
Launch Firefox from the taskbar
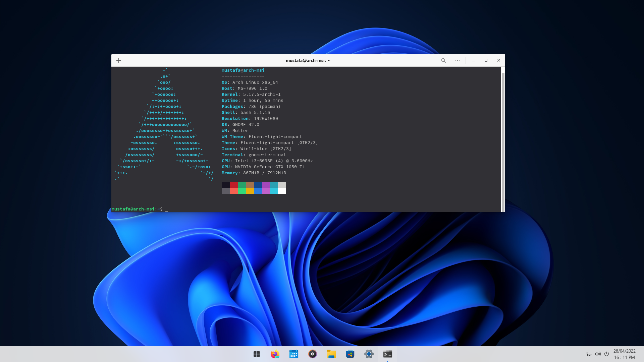click(x=275, y=354)
